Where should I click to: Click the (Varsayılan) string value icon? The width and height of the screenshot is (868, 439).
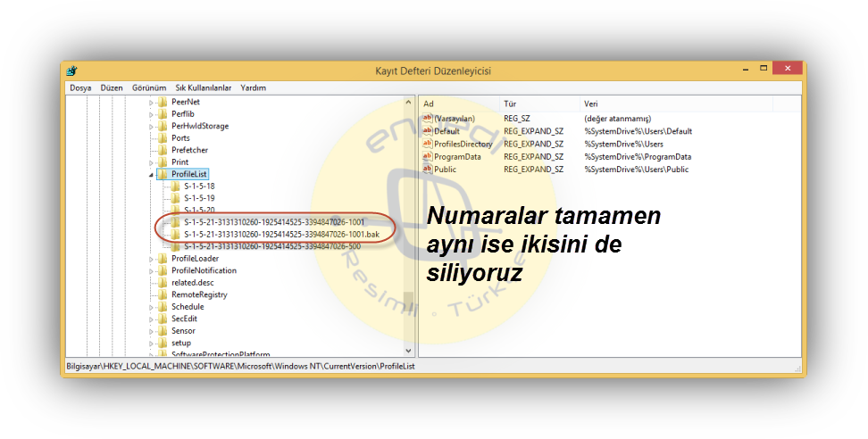(x=428, y=119)
